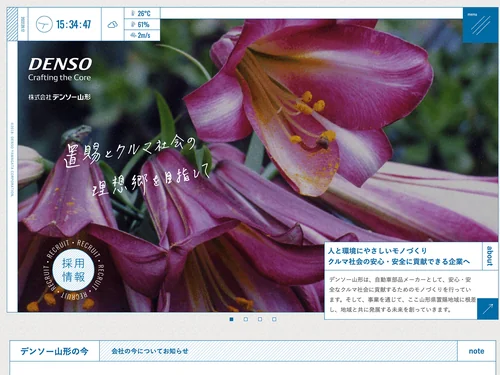Viewport: 500px width, 375px height.
Task: Click 会社の今についてお知らせ text
Action: pos(150,351)
